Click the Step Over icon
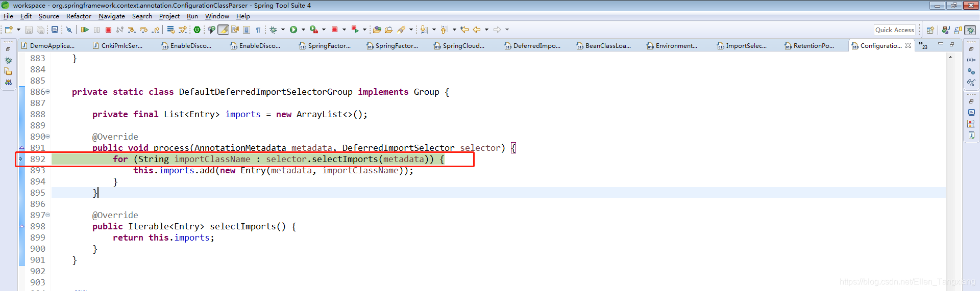Image resolution: width=980 pixels, height=291 pixels. click(143, 30)
